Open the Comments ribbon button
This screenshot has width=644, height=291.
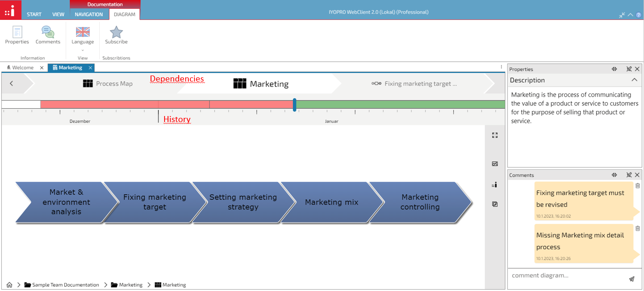tap(48, 35)
